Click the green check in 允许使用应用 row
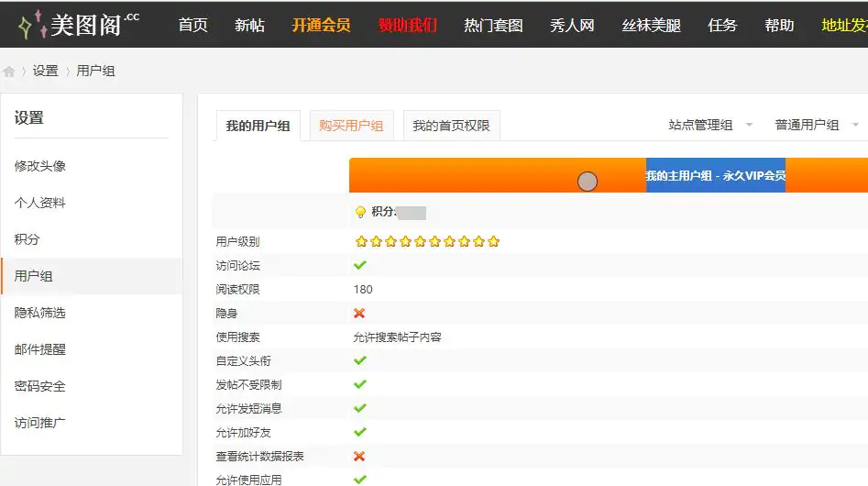 (x=360, y=480)
